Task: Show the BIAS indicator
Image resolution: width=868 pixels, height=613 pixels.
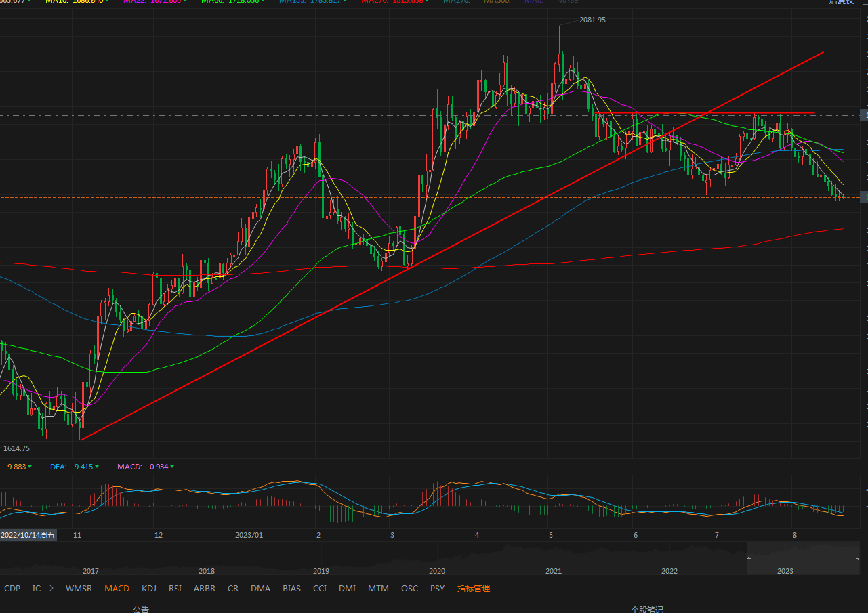Action: coord(291,588)
